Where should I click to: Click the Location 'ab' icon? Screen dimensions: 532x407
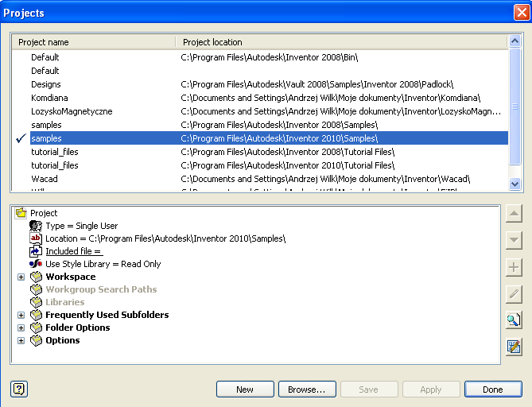[x=36, y=238]
